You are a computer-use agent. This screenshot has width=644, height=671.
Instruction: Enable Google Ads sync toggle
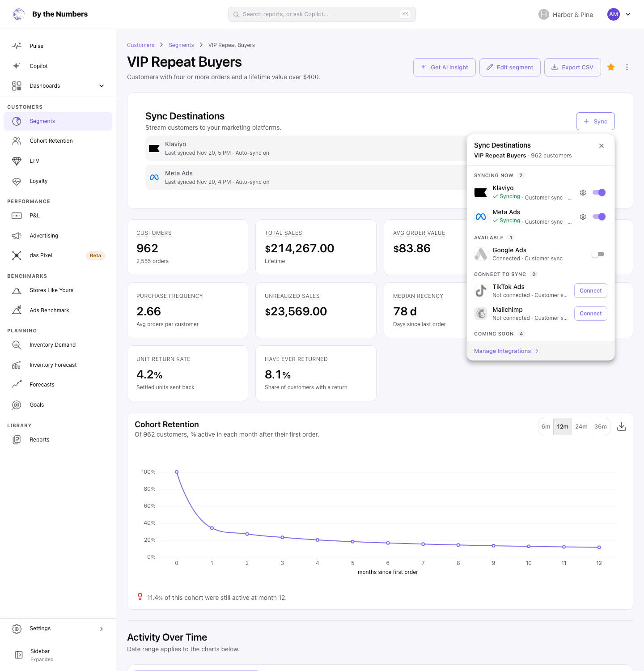pyautogui.click(x=598, y=254)
